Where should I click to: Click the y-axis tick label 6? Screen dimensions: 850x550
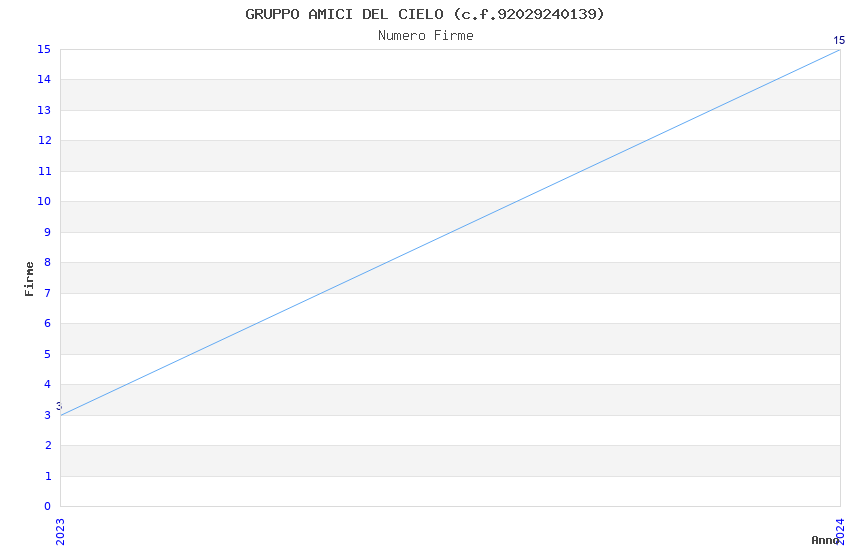[47, 324]
